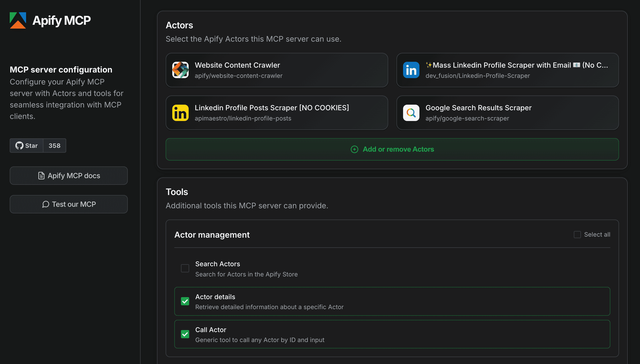Viewport: 640px width, 364px height.
Task: Click the GitHub octocat icon
Action: 19,145
